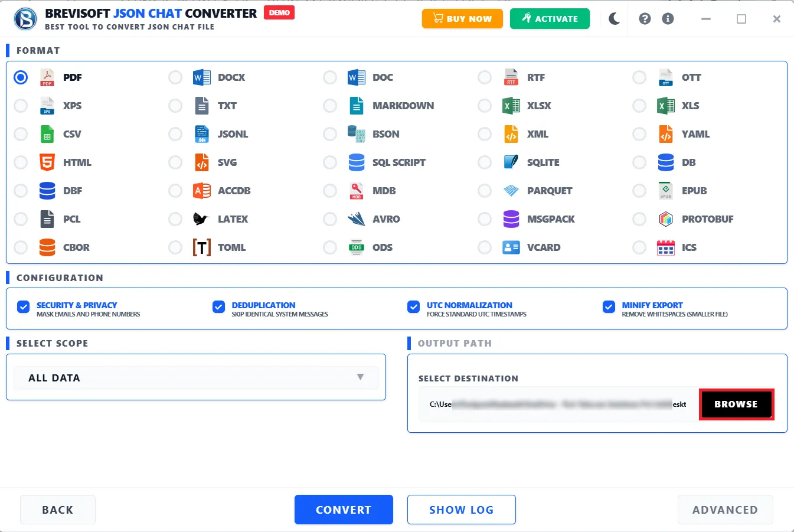Uncheck the Deduplication checkbox
The width and height of the screenshot is (794, 532).
point(219,307)
